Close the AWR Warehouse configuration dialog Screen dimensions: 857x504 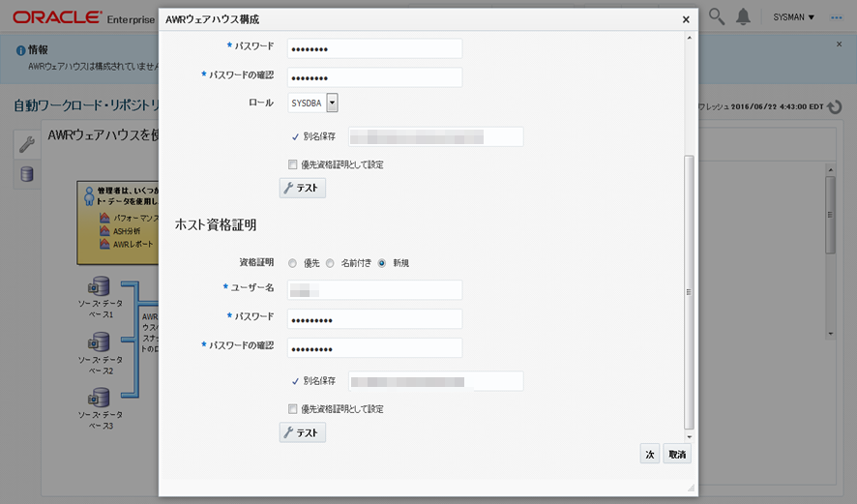click(686, 19)
